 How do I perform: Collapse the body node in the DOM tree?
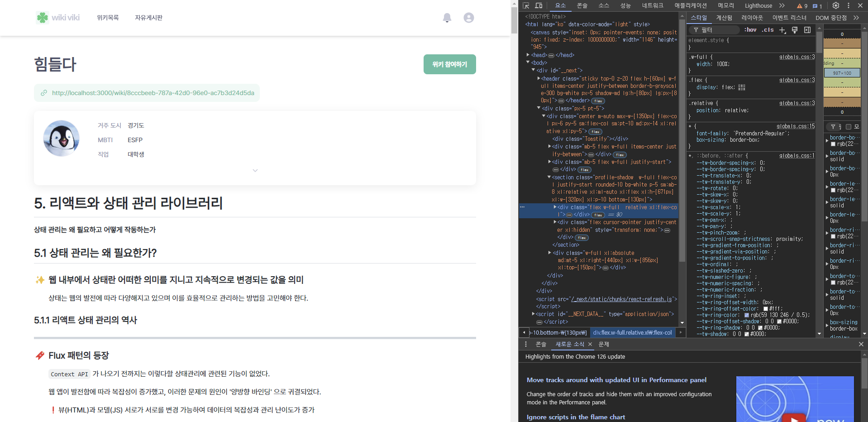click(528, 62)
